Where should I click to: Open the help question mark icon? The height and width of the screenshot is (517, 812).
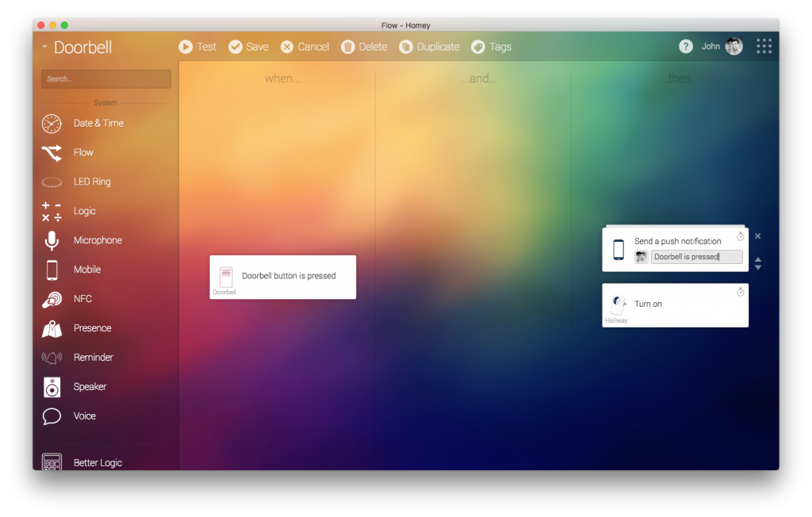(686, 47)
